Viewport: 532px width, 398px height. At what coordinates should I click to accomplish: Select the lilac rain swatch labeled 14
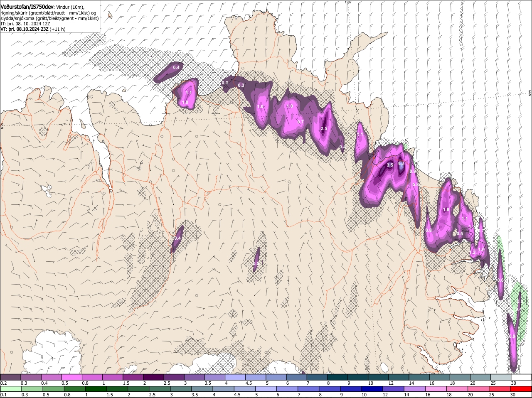[414, 389]
